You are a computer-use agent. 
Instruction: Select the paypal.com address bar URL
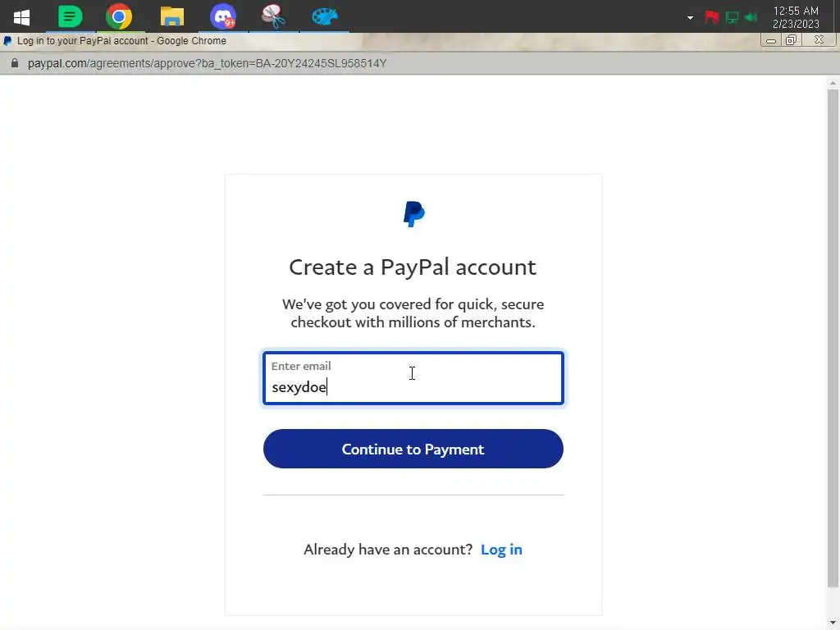[207, 63]
